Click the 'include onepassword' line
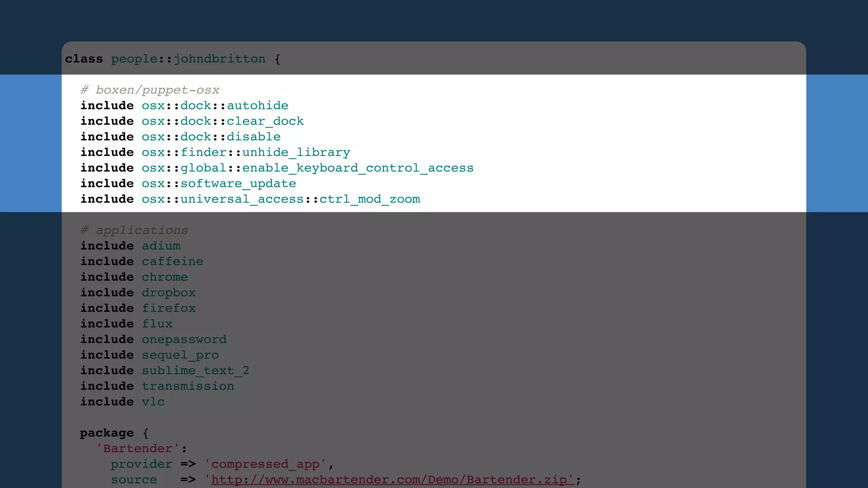 153,339
